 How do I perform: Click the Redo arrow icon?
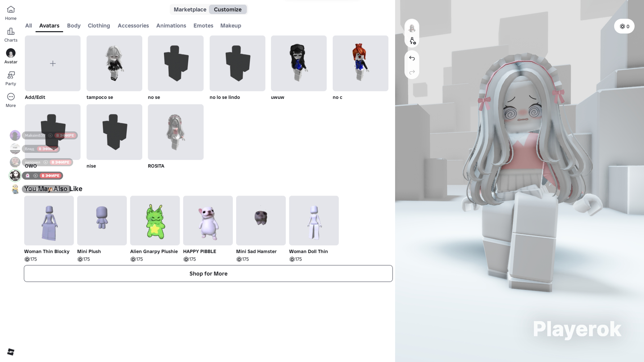[412, 72]
